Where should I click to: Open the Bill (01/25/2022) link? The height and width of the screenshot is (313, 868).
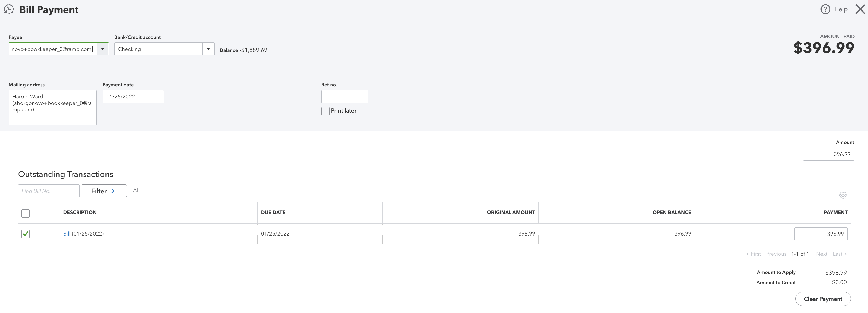tap(67, 233)
